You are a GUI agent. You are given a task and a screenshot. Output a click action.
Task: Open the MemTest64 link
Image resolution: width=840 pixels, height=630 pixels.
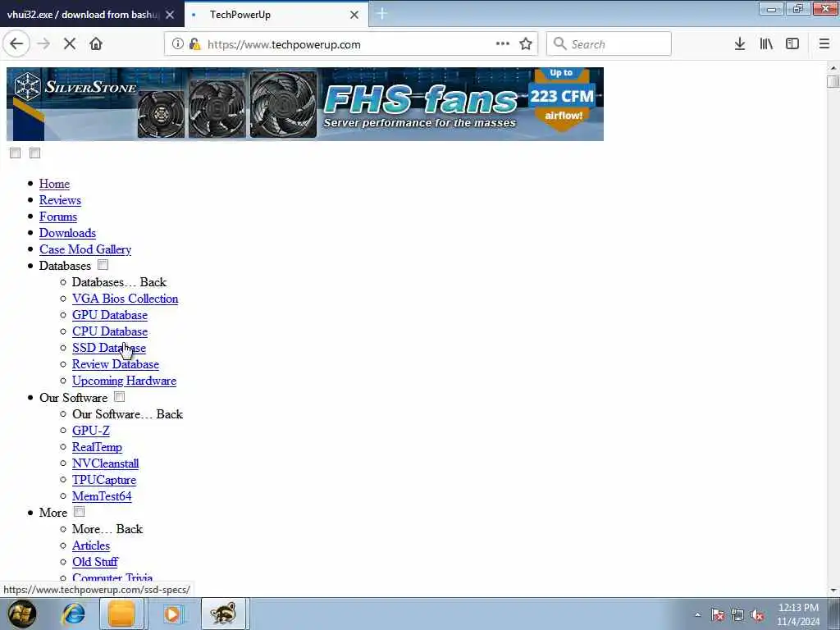[102, 496]
